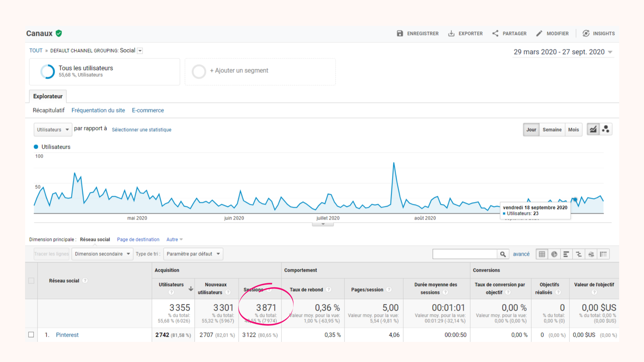Viewport: 644px width, 362px height.
Task: Click the Modifier pencil icon
Action: coord(539,34)
